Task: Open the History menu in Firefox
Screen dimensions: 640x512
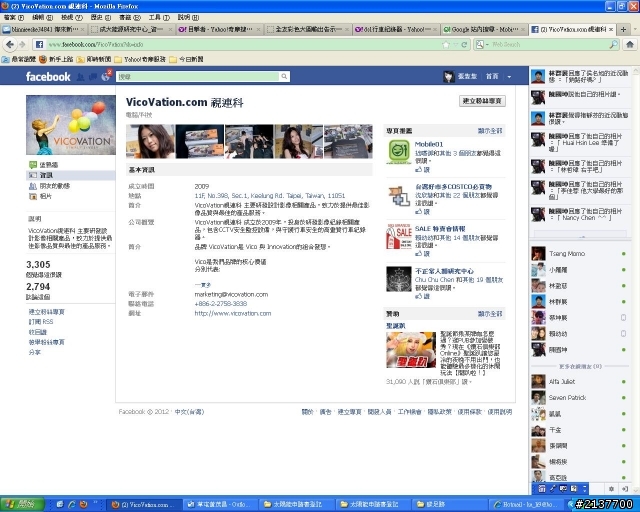Action: point(100,18)
